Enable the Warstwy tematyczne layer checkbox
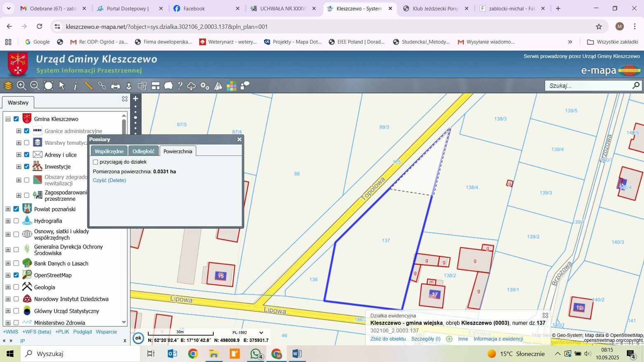The height and width of the screenshot is (362, 644). 27,143
